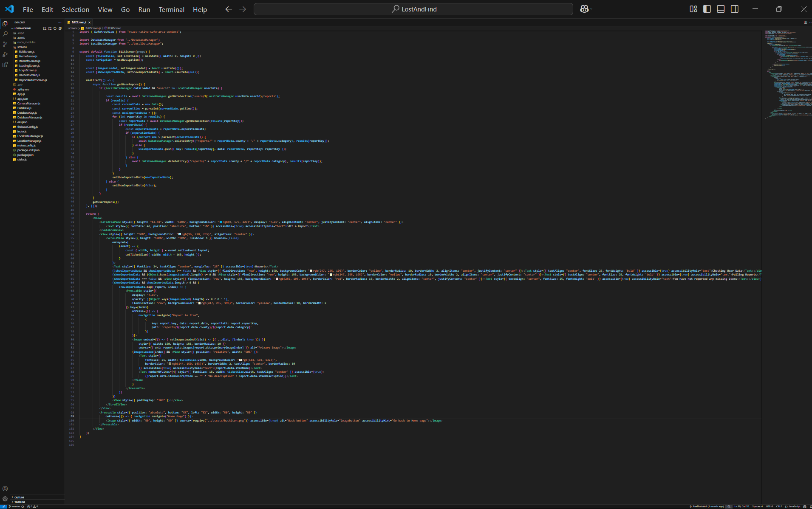The width and height of the screenshot is (812, 509).
Task: Open ReportAnItemScreen.js in Explorer
Action: (33, 80)
